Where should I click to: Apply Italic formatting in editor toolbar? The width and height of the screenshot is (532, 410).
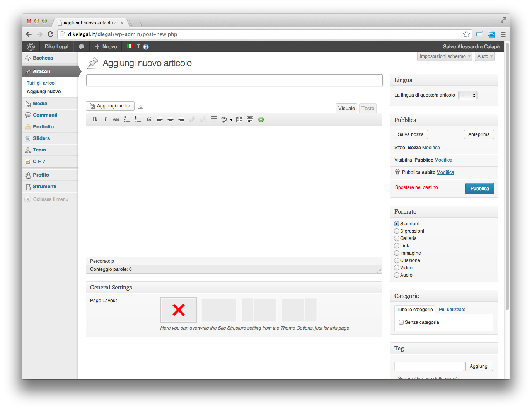[x=105, y=119]
